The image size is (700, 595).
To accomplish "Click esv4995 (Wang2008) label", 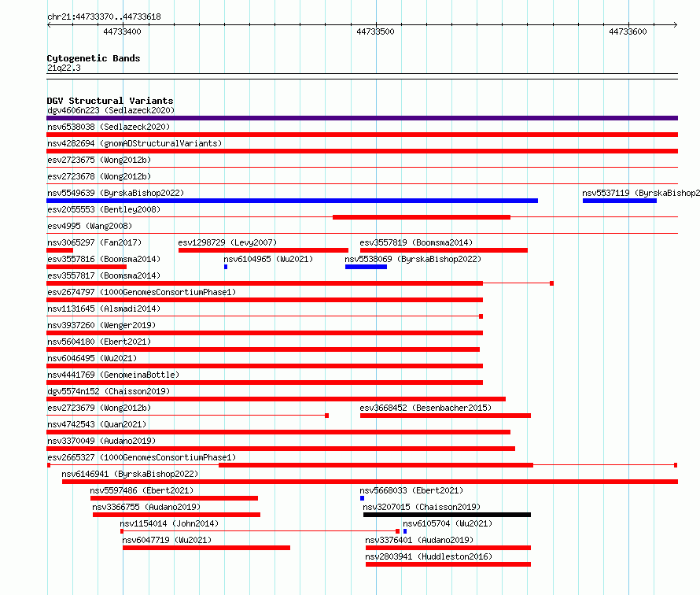I will (90, 226).
